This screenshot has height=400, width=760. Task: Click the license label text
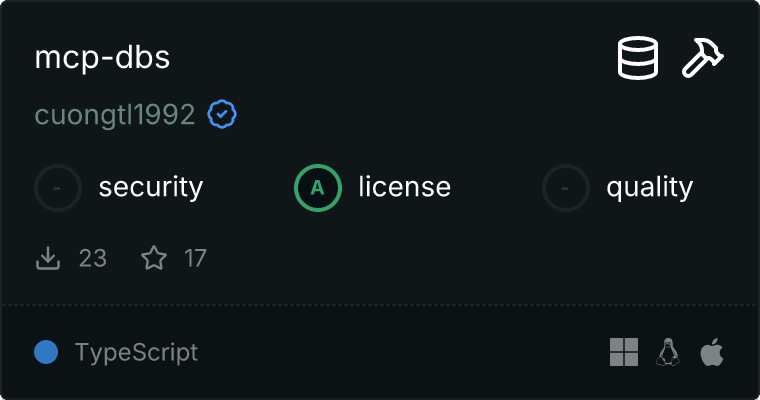point(405,187)
